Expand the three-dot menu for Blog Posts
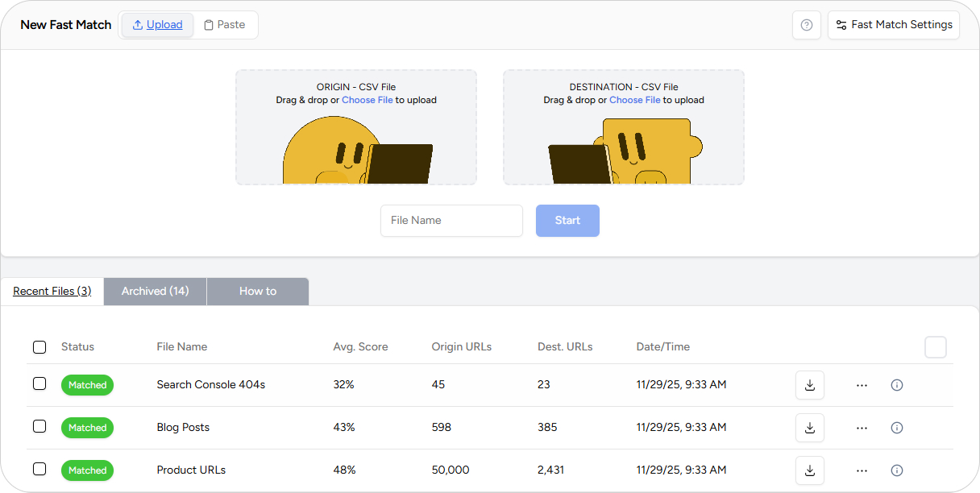The image size is (980, 493). (862, 428)
